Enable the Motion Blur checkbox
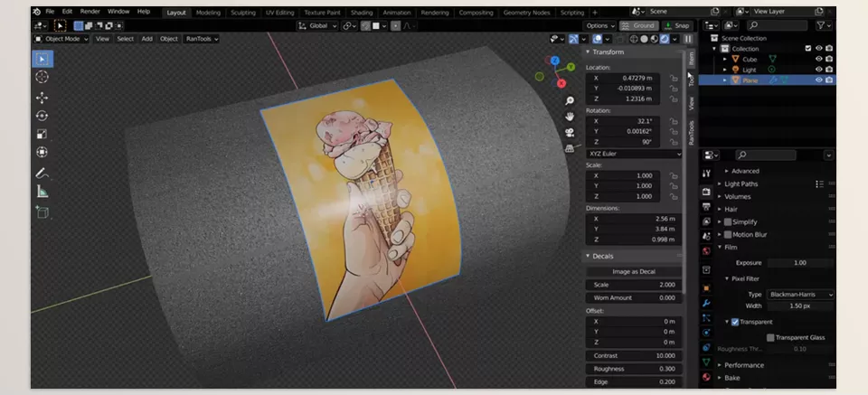The image size is (868, 395). point(728,235)
